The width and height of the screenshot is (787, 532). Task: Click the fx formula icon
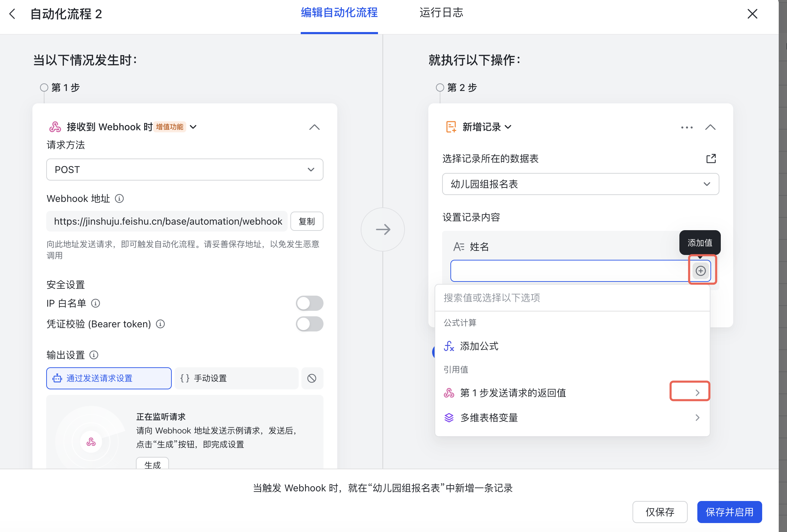click(449, 346)
